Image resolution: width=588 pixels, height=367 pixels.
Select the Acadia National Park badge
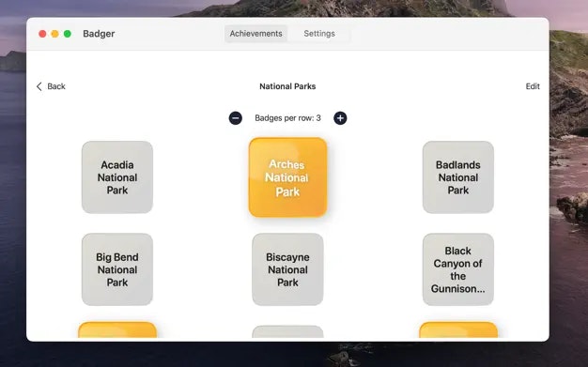point(117,177)
